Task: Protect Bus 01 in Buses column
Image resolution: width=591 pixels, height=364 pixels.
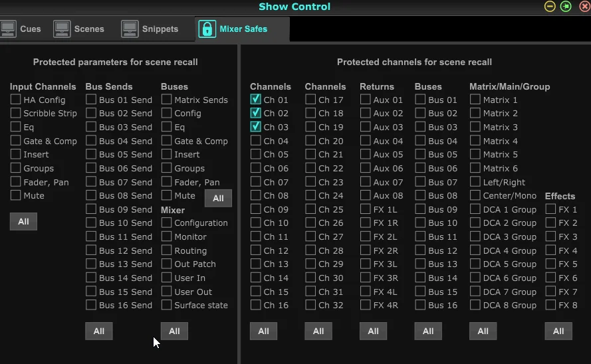Action: point(420,100)
